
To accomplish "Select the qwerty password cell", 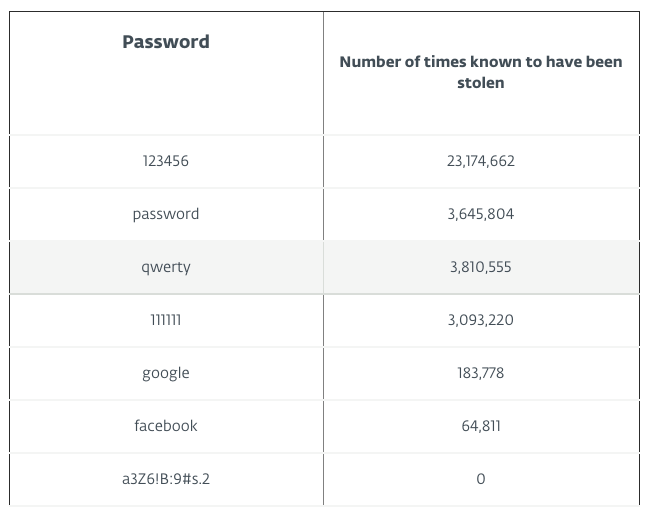I will coord(166,267).
